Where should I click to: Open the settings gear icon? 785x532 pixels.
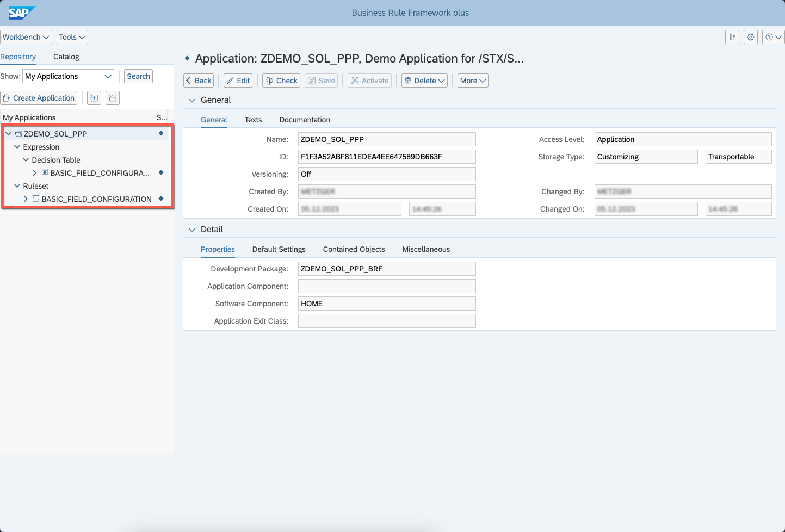point(751,37)
